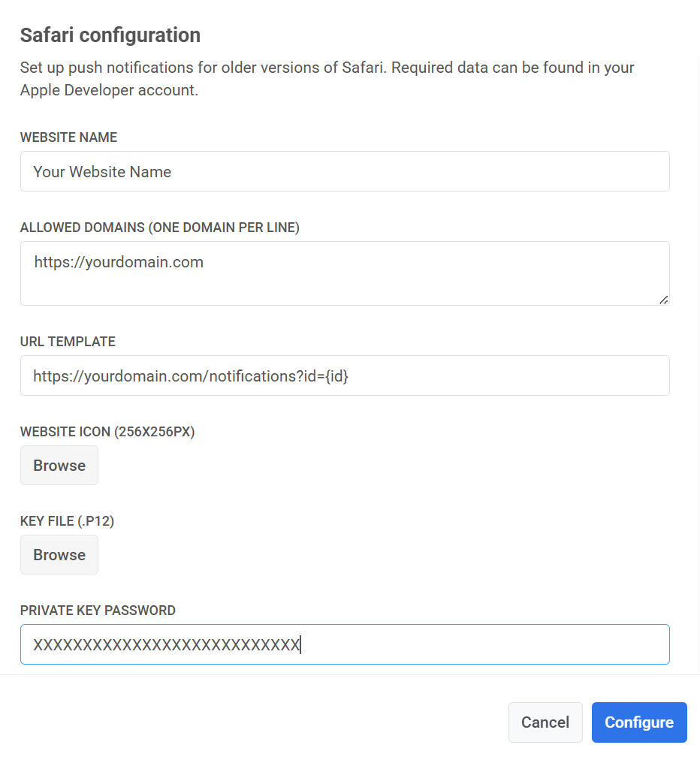Click the Website Name input field
The height and width of the screenshot is (766, 700).
[x=345, y=171]
